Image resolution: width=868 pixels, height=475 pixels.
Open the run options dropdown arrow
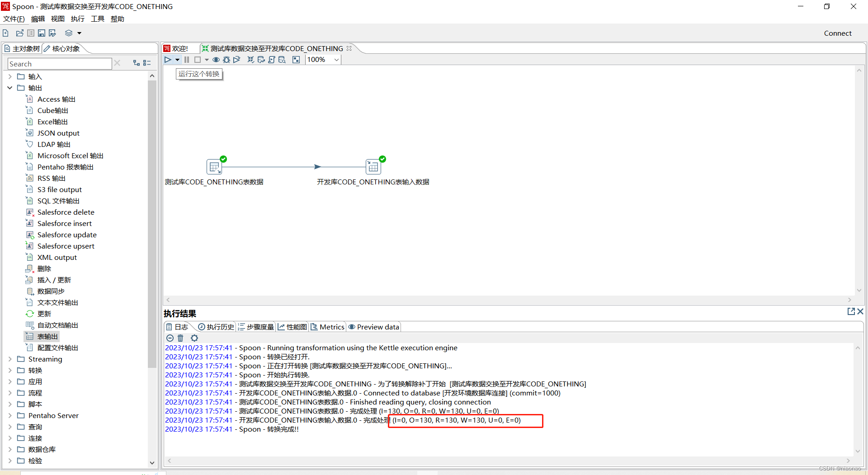pos(177,60)
